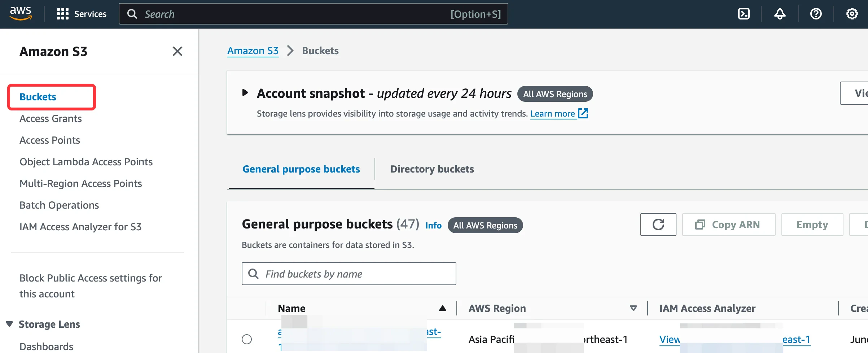Collapse the Storage Lens section

click(10, 324)
